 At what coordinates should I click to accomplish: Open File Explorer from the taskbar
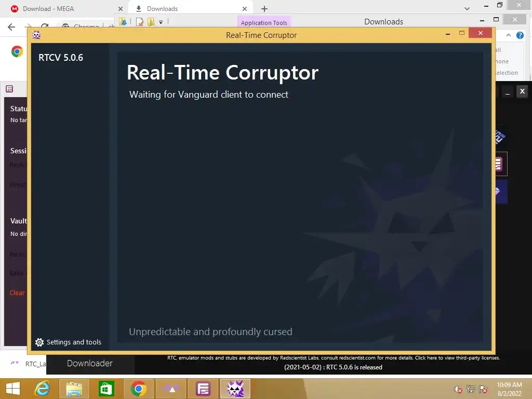click(x=74, y=389)
